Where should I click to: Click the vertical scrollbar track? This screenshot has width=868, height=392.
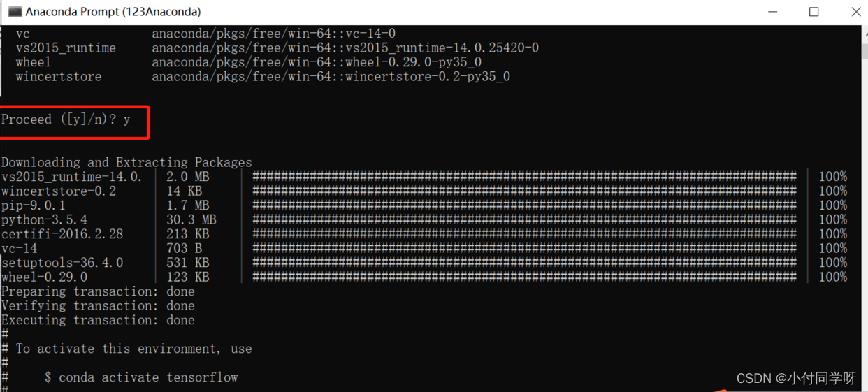[x=865, y=224]
